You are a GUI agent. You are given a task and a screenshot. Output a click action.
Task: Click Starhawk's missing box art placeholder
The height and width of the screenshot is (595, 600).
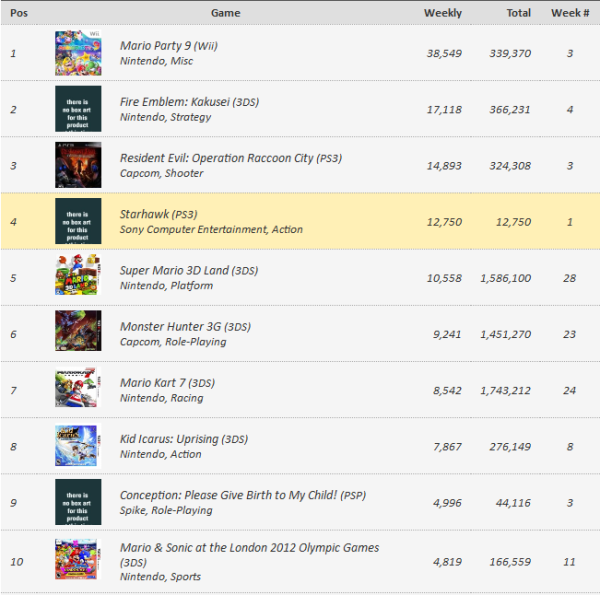(x=78, y=221)
